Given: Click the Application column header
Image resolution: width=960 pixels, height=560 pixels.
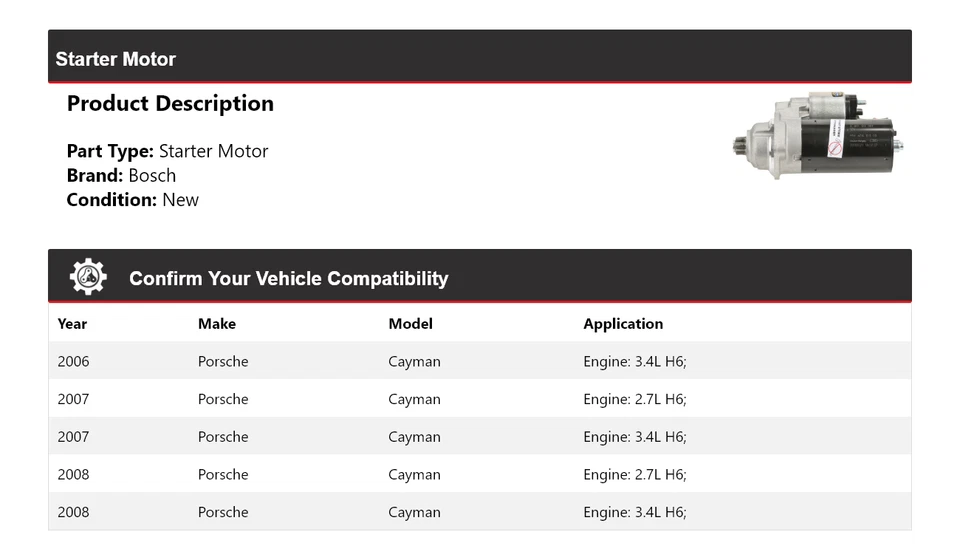Looking at the screenshot, I should 623,324.
